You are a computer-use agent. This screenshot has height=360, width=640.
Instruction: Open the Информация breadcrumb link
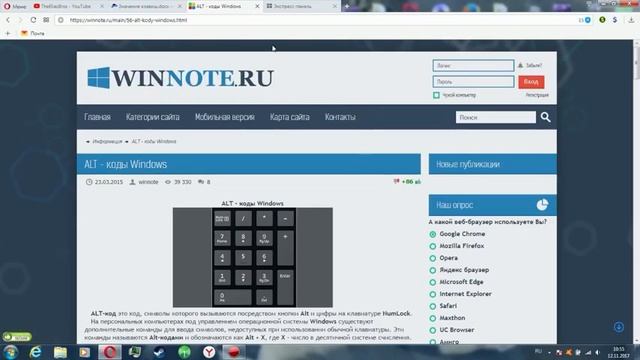107,141
